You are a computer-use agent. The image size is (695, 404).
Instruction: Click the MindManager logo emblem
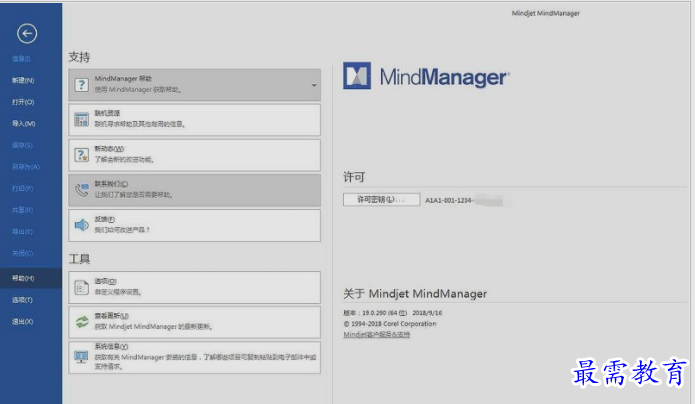357,76
